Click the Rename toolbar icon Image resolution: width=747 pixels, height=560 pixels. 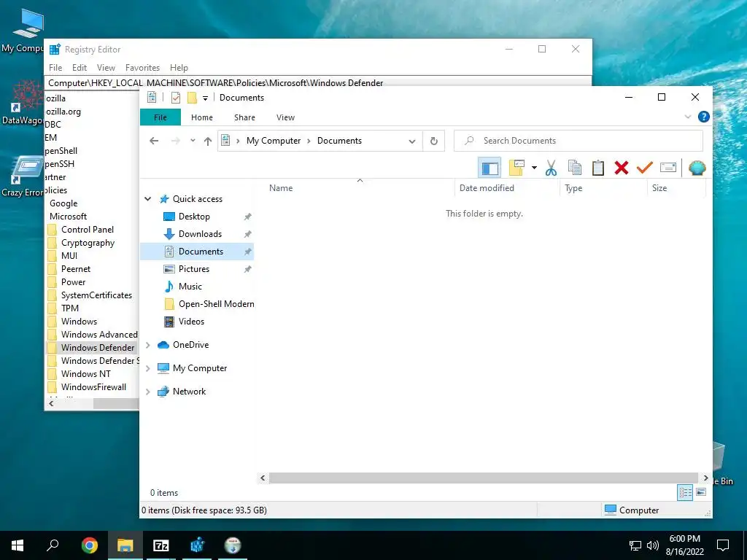click(x=668, y=168)
